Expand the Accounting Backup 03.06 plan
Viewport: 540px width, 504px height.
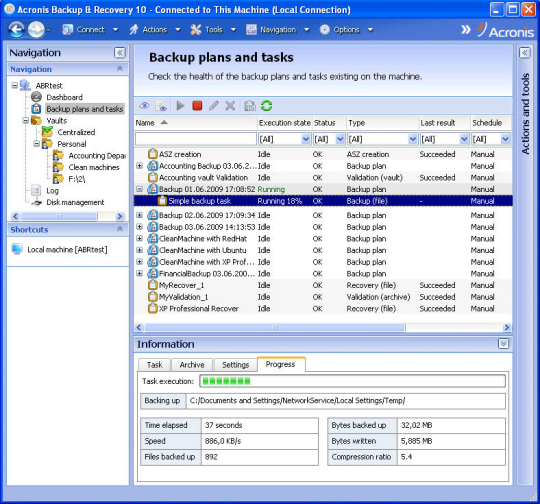pos(139,166)
